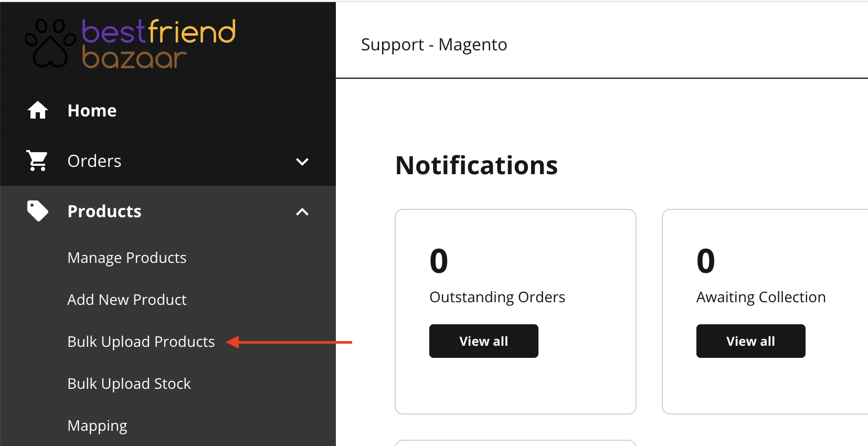Viewport: 868px width, 446px height.
Task: Collapse the Products menu chevron
Action: pyautogui.click(x=302, y=211)
